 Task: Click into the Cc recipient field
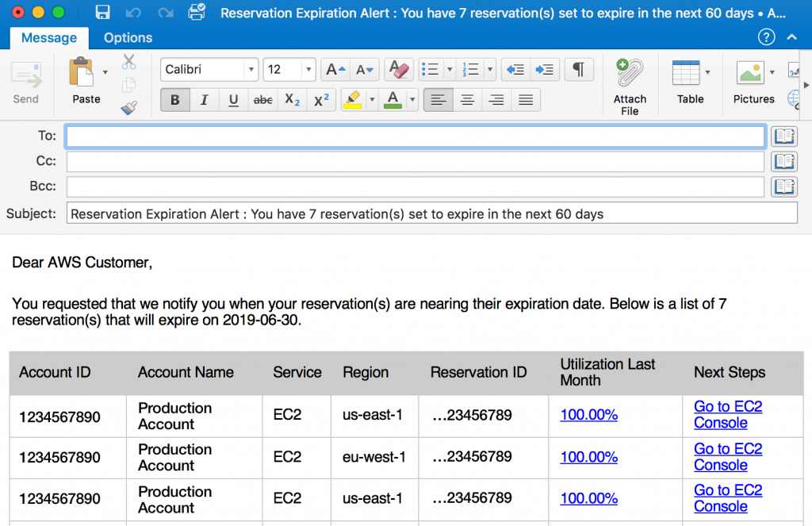click(x=415, y=161)
